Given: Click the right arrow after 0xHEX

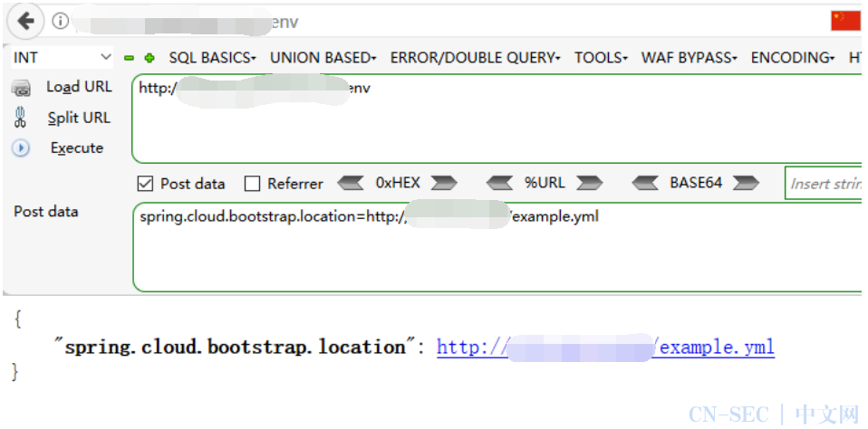Looking at the screenshot, I should tap(443, 183).
